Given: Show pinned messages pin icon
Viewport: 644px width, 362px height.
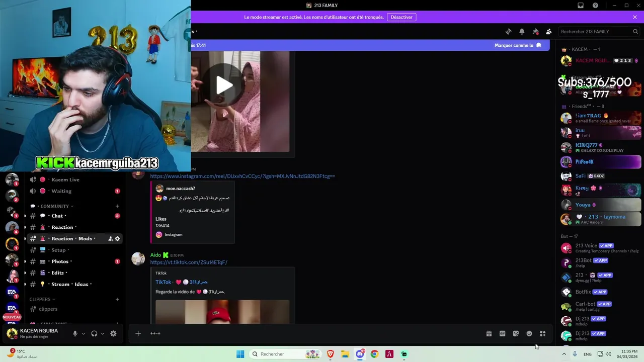Looking at the screenshot, I should [x=535, y=31].
